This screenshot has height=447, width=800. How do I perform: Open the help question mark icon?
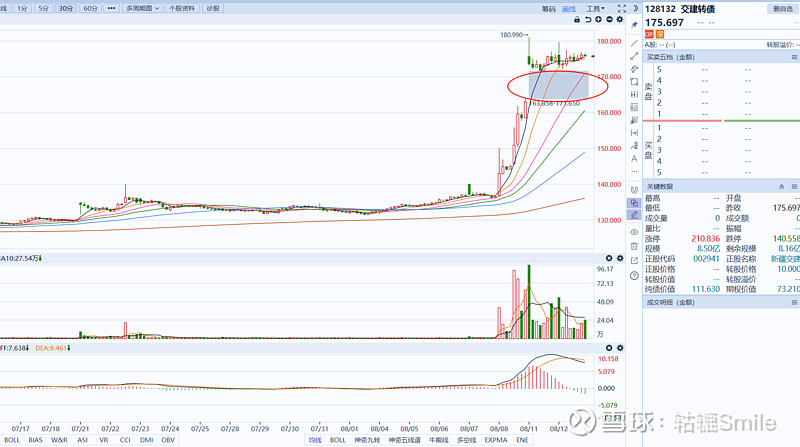tap(634, 275)
